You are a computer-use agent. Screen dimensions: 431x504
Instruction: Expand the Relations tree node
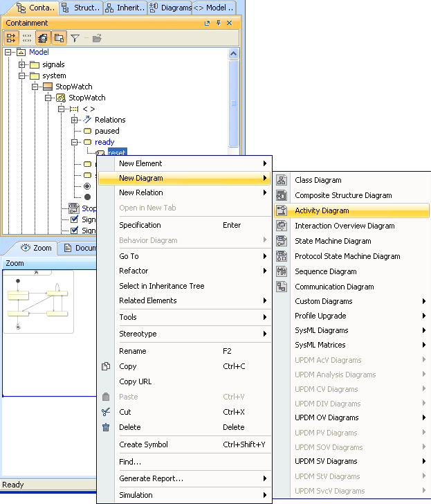pos(75,120)
